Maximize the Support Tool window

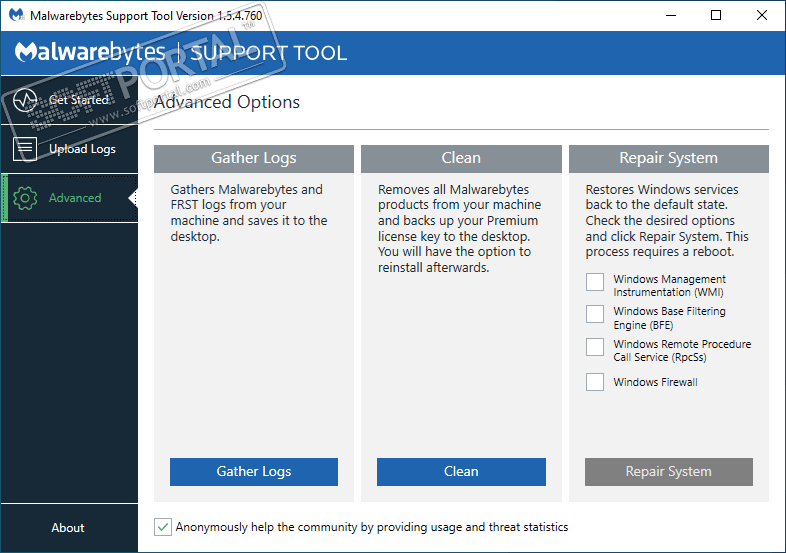pos(716,15)
